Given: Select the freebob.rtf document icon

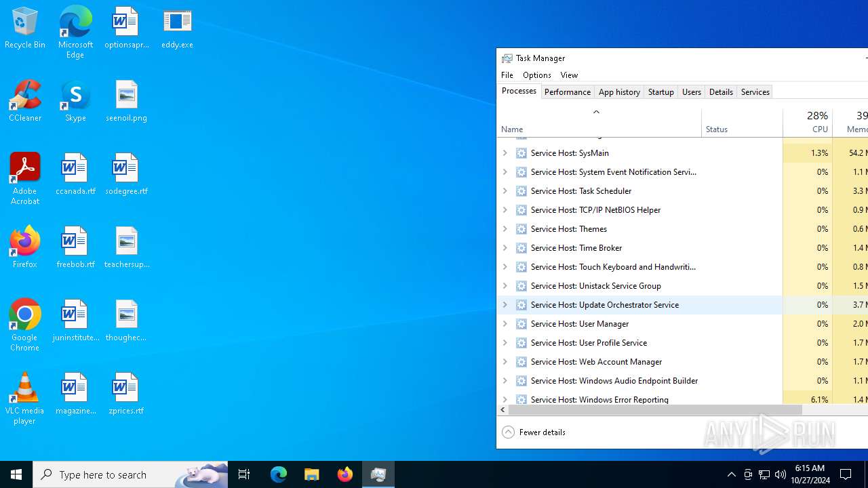Looking at the screenshot, I should click(x=75, y=247).
